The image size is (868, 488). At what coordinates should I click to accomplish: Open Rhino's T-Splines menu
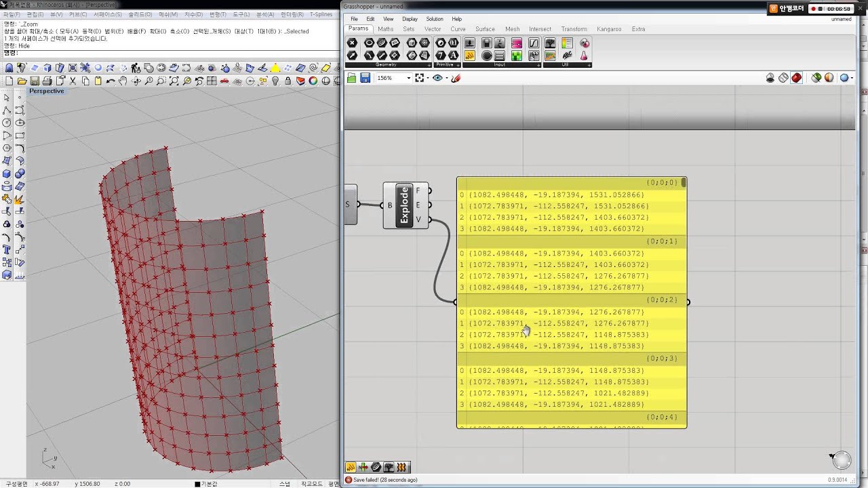click(x=321, y=14)
